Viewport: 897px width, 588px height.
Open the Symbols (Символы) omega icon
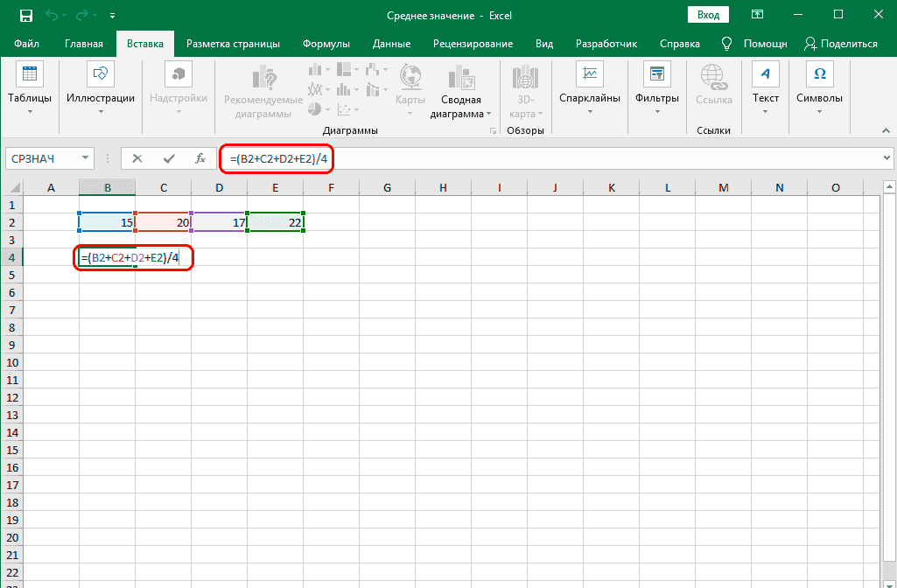(x=819, y=75)
